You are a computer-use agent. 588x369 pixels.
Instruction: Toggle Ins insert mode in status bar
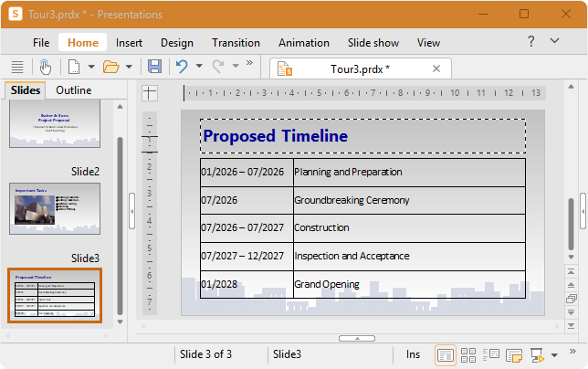click(x=413, y=354)
